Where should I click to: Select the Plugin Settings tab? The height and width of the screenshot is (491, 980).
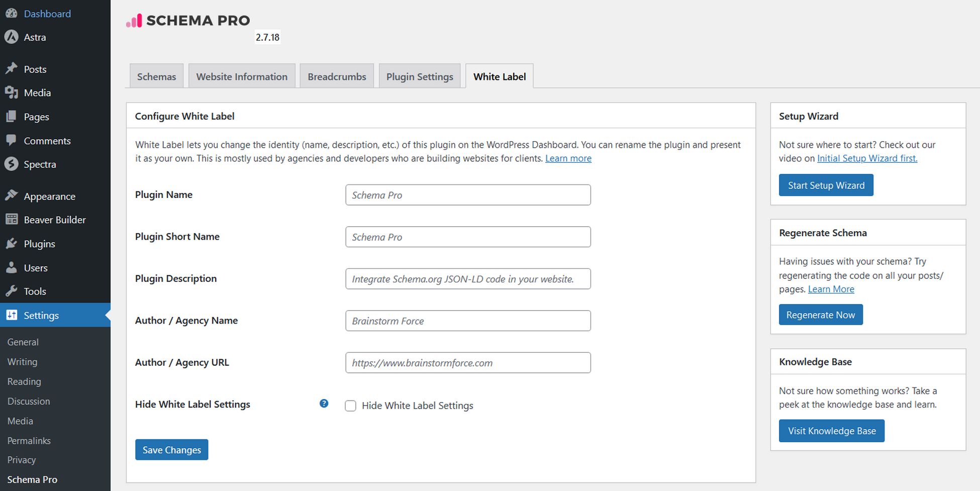pyautogui.click(x=420, y=76)
